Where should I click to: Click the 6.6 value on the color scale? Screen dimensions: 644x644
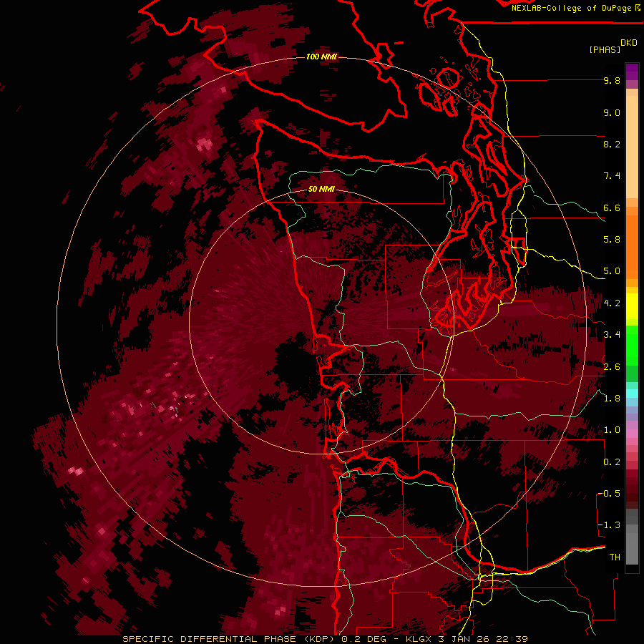pyautogui.click(x=612, y=208)
